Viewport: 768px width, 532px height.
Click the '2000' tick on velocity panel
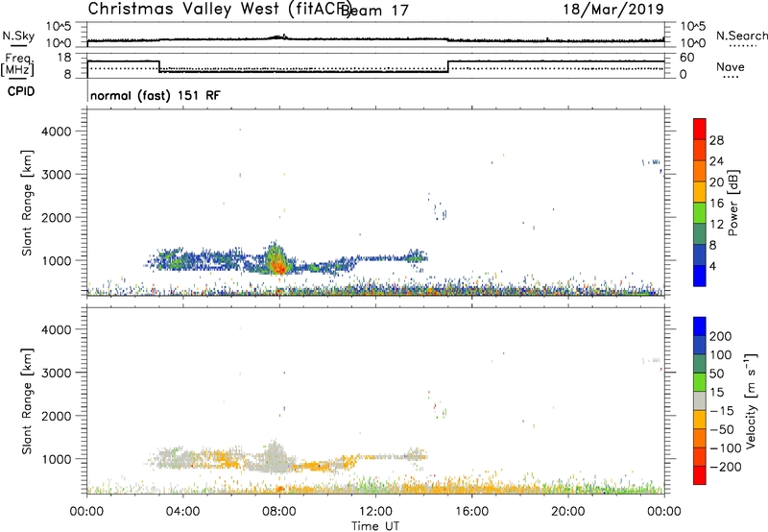click(x=57, y=416)
